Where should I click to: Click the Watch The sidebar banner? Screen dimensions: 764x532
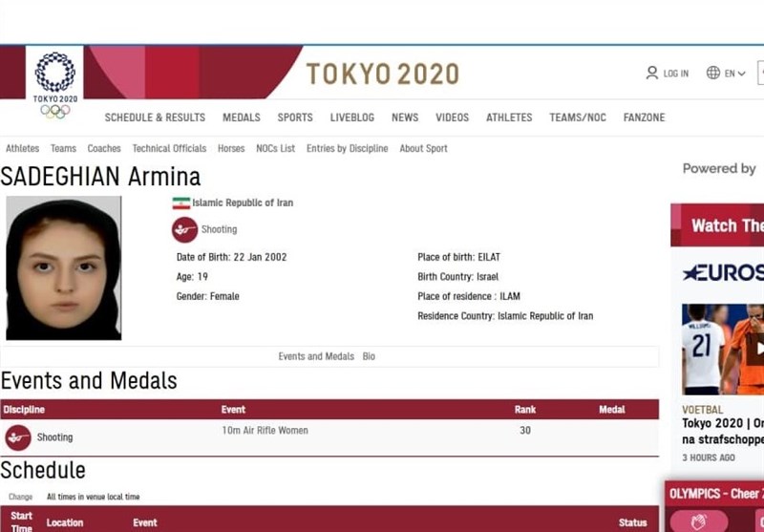coord(717,225)
